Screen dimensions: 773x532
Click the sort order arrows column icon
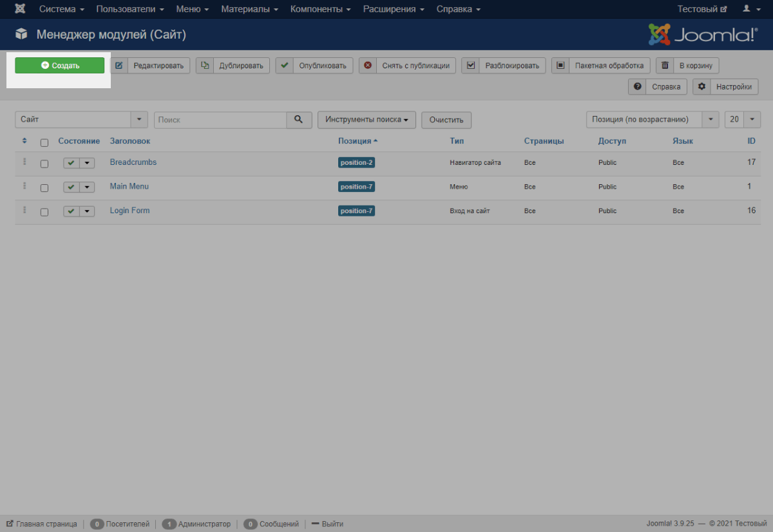tap(24, 141)
